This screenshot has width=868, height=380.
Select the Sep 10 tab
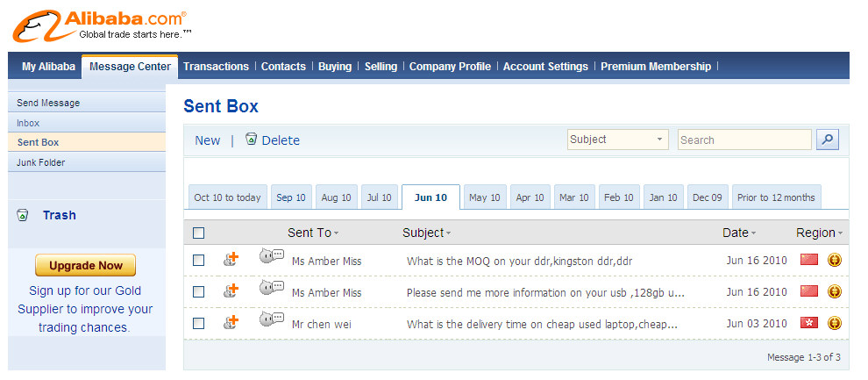(291, 197)
